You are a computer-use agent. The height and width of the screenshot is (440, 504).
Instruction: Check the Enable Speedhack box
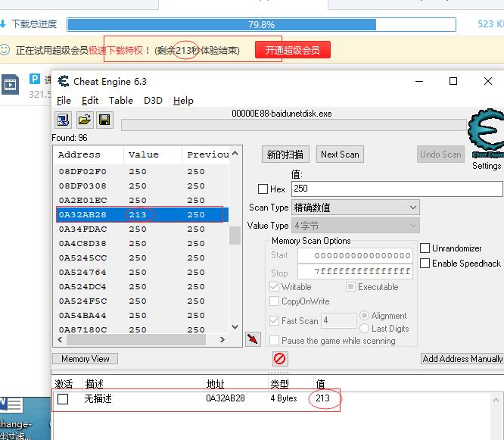coord(425,264)
